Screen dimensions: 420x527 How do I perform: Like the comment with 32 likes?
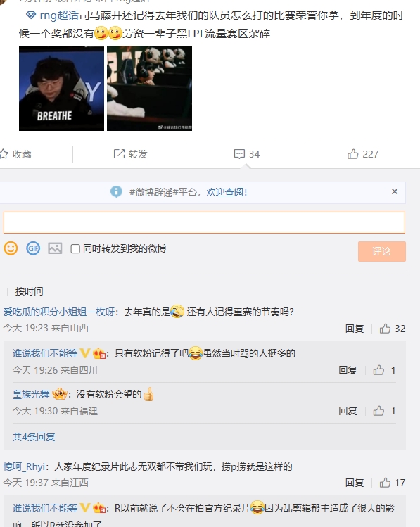pyautogui.click(x=385, y=329)
